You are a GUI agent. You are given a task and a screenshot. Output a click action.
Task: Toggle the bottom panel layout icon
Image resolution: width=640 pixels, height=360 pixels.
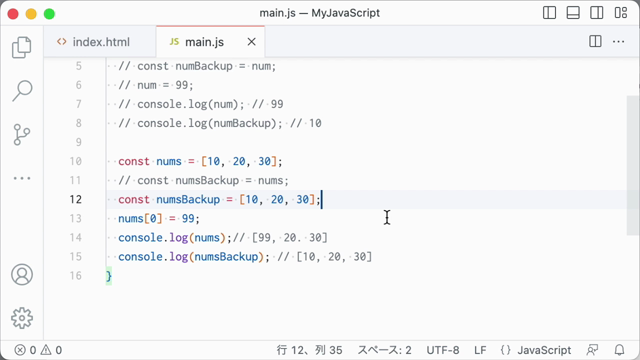[x=573, y=13]
